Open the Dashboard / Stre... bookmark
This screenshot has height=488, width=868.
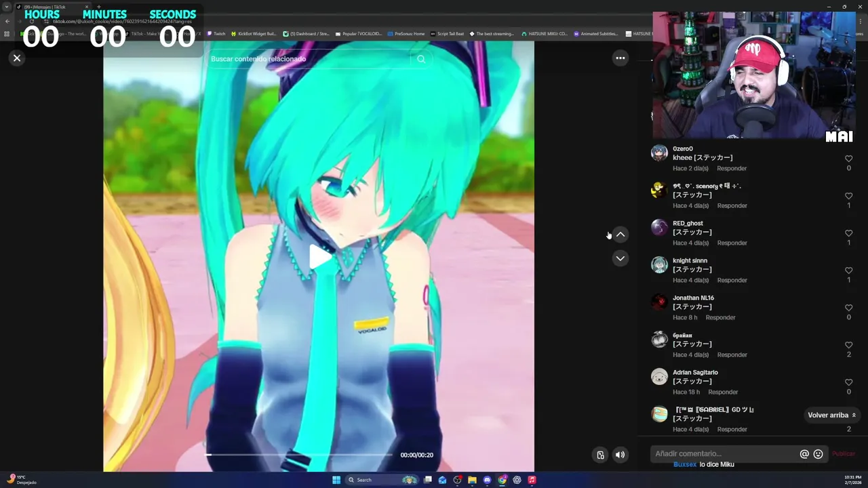point(306,34)
